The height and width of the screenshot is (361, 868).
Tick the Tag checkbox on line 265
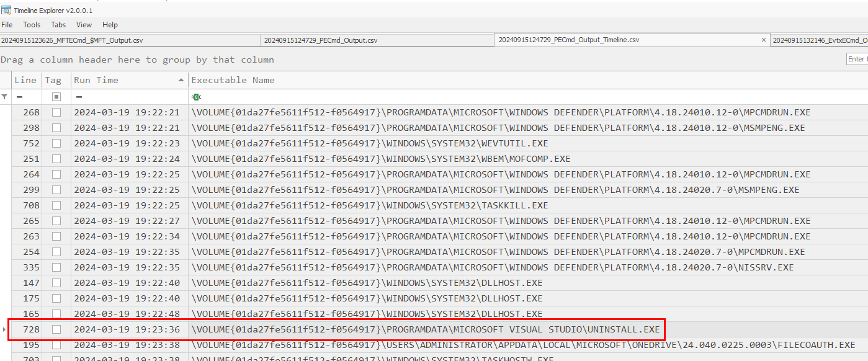(x=56, y=221)
